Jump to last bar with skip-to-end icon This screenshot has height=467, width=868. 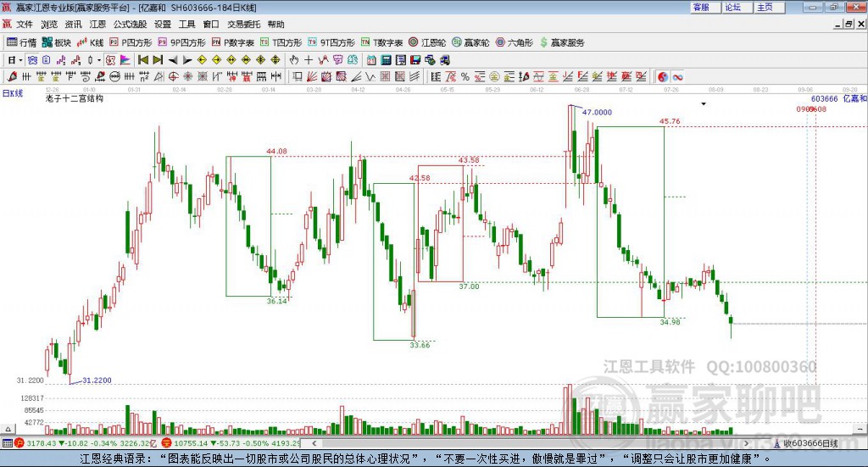158,60
